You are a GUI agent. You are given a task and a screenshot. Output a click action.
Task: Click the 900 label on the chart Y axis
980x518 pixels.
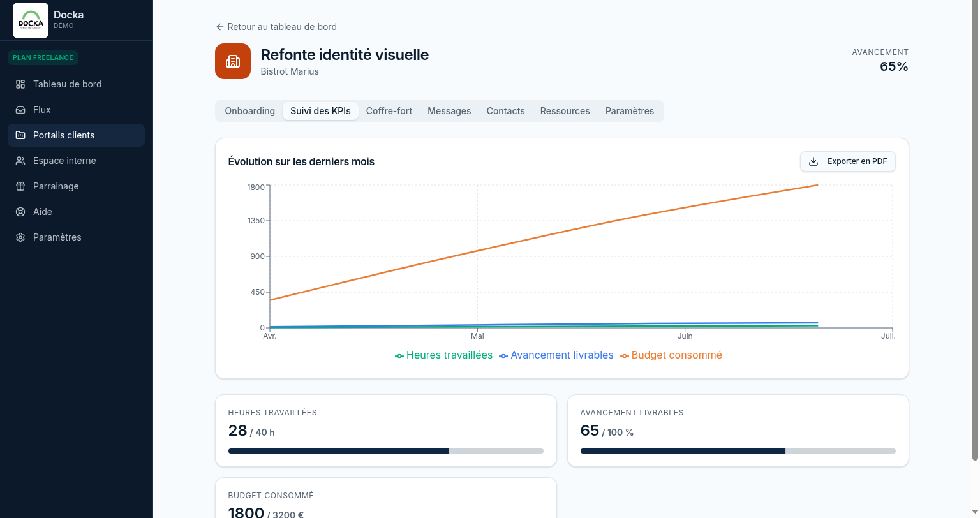[x=258, y=256]
